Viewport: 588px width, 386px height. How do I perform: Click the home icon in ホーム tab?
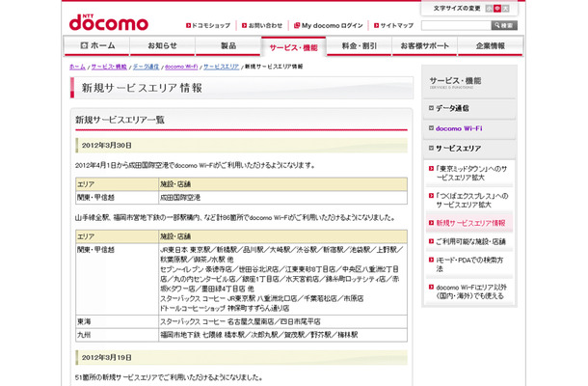click(x=84, y=45)
